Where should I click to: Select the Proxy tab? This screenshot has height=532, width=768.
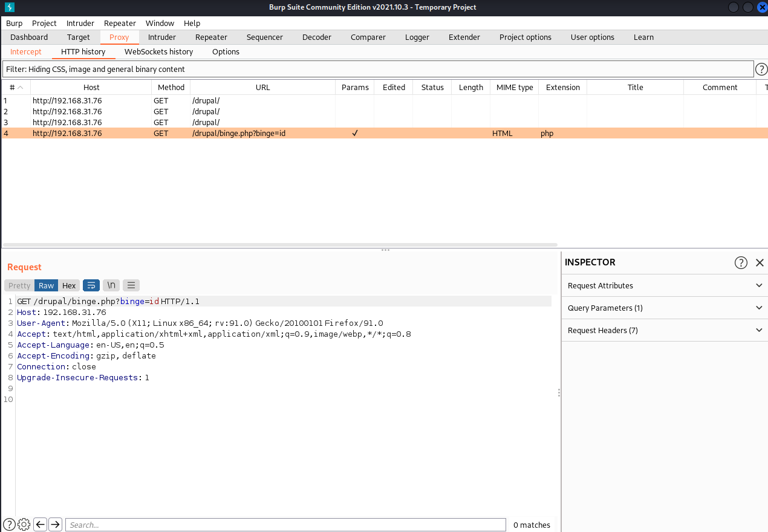(x=119, y=37)
